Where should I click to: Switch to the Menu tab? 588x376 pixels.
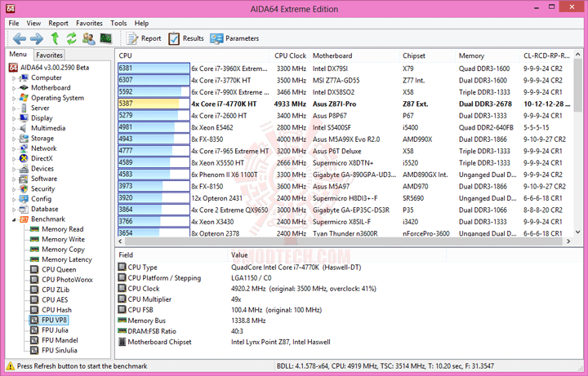tap(18, 55)
